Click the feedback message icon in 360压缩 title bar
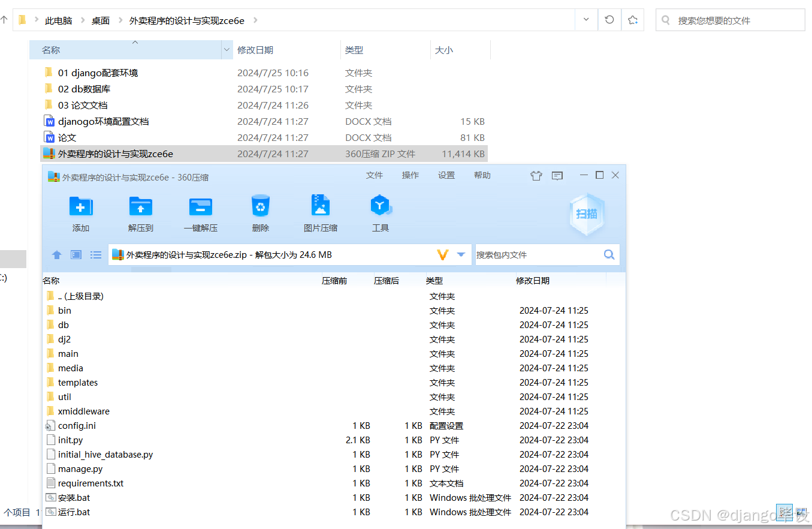The image size is (812, 529). pyautogui.click(x=557, y=176)
